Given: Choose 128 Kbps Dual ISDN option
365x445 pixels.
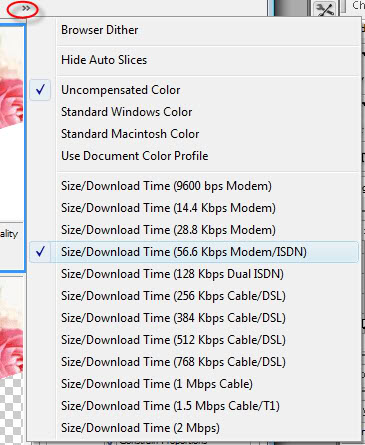Looking at the screenshot, I should [194, 274].
